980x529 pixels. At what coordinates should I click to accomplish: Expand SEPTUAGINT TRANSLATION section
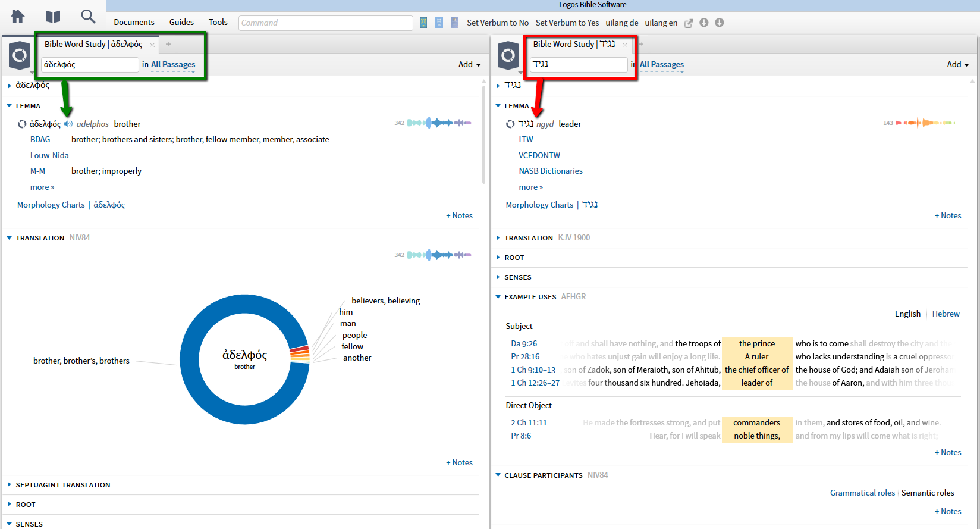pos(10,485)
